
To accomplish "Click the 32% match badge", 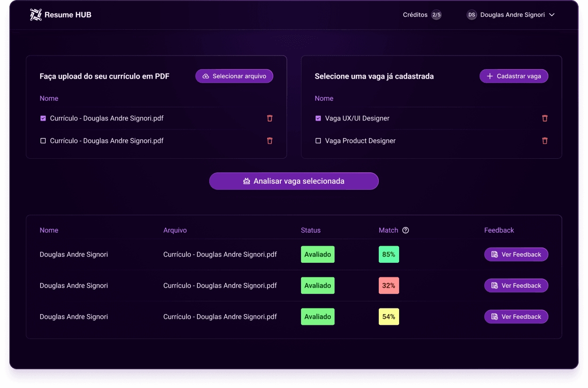I will tap(389, 285).
